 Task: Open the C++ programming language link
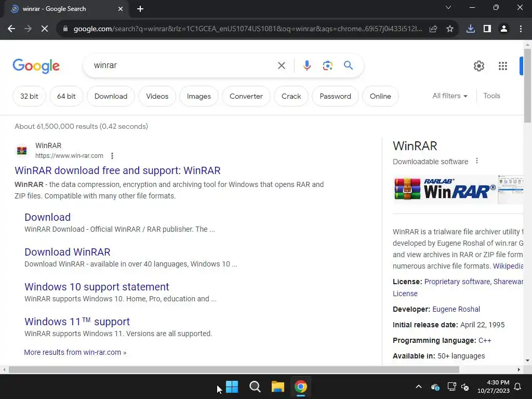[x=485, y=340]
